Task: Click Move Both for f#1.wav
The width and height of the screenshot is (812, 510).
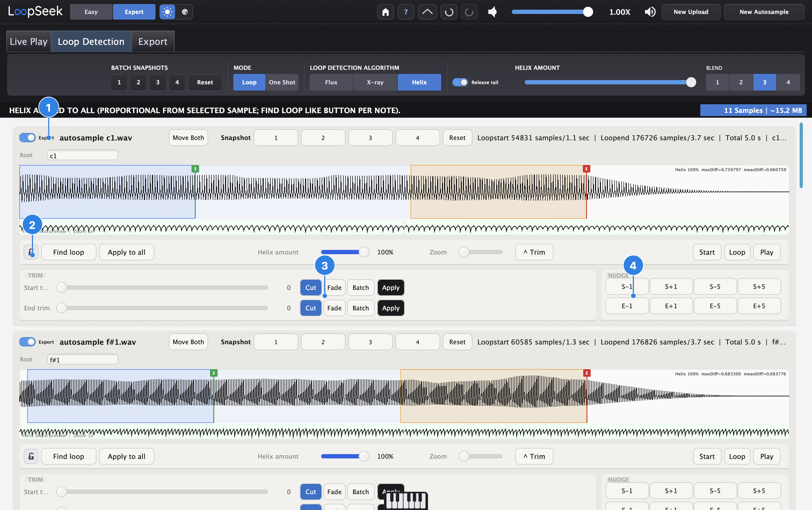Action: point(188,342)
